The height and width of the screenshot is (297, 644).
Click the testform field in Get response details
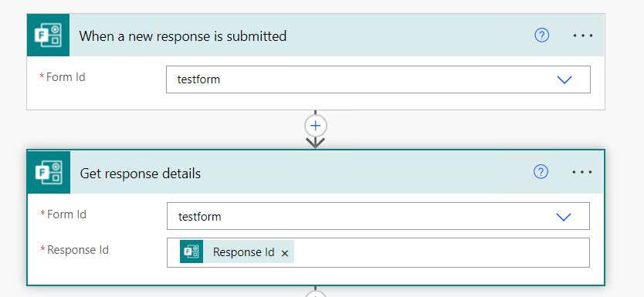pos(378,216)
